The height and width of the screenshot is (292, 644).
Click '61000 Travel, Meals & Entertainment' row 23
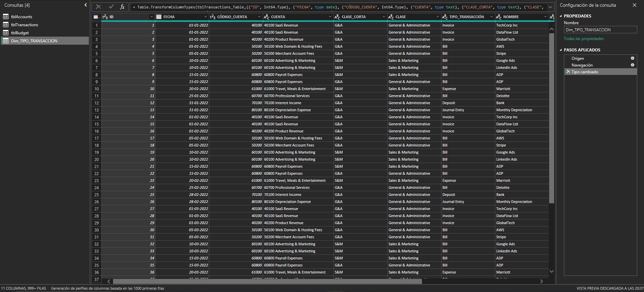point(298,180)
